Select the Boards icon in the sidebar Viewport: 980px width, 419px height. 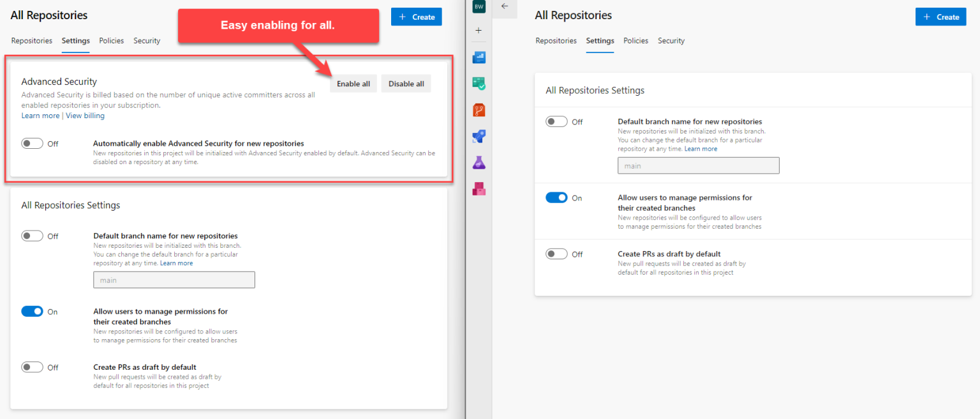tap(479, 83)
